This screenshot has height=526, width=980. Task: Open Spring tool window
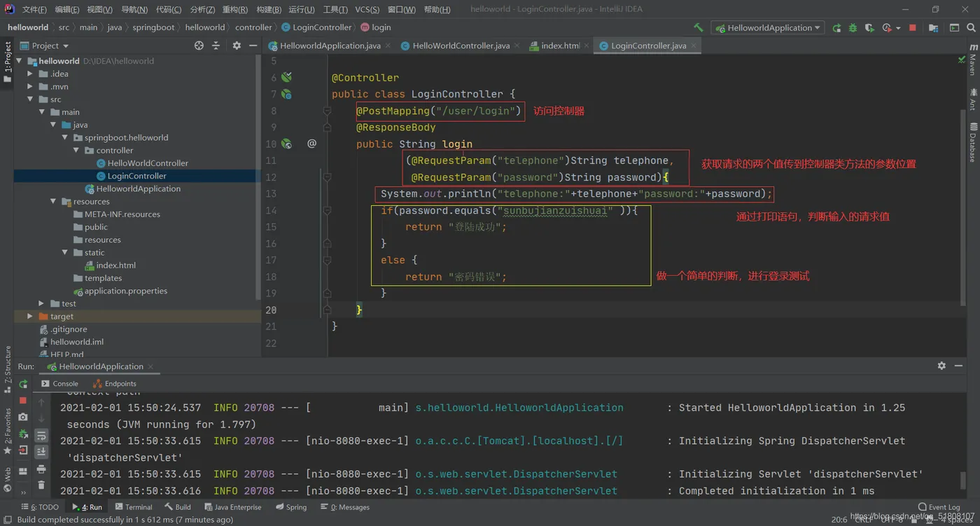point(291,507)
